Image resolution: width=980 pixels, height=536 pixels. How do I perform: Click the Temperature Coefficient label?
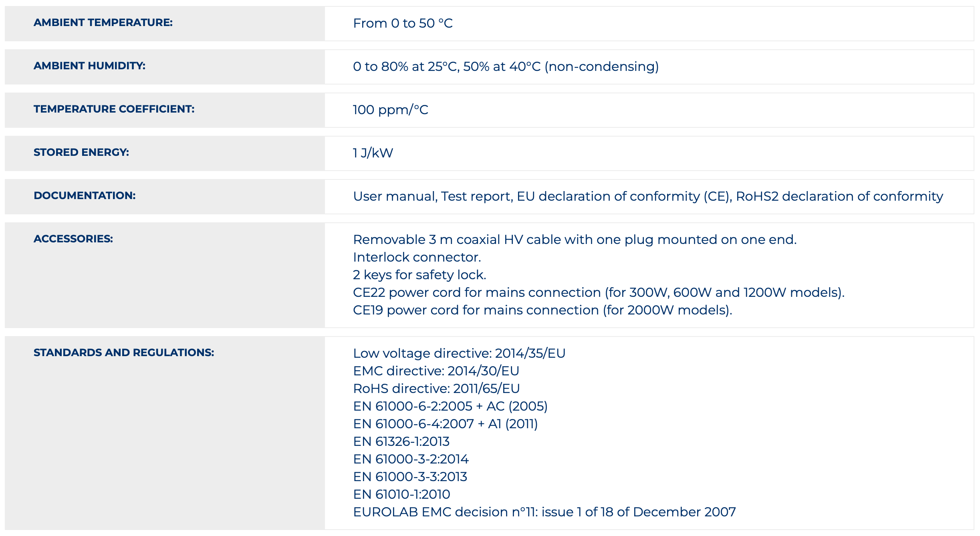114,109
